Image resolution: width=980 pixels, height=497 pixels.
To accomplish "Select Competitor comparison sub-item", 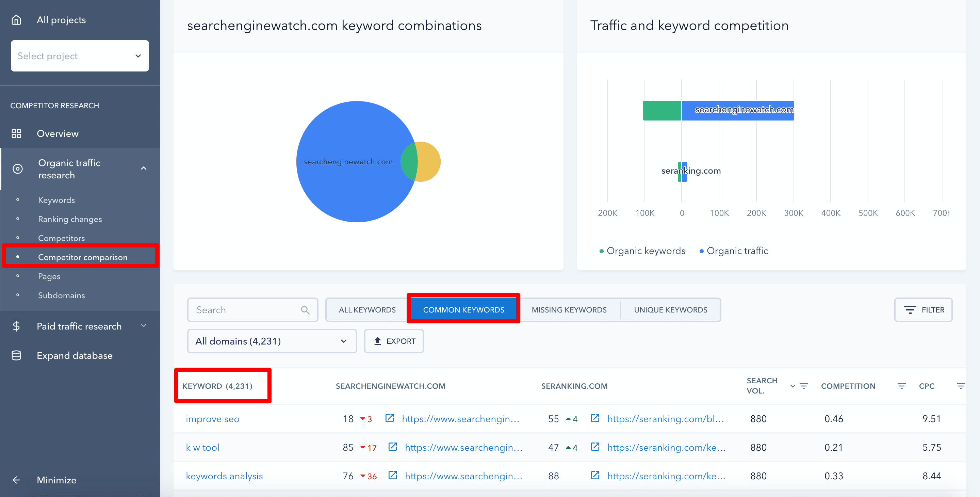I will click(83, 257).
